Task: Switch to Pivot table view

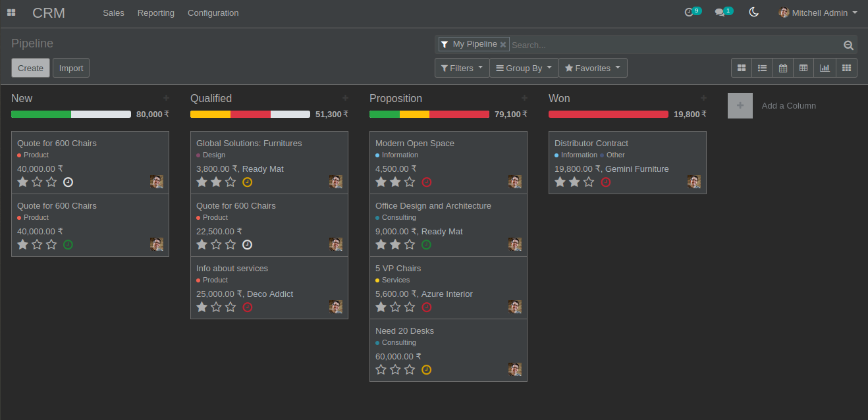Action: click(x=804, y=68)
